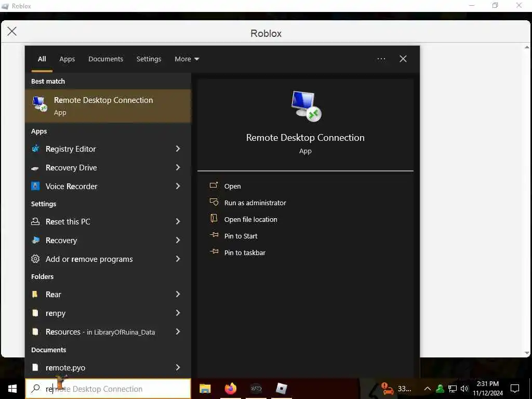
Task: Click the taskbar clock and date
Action: [x=487, y=389]
